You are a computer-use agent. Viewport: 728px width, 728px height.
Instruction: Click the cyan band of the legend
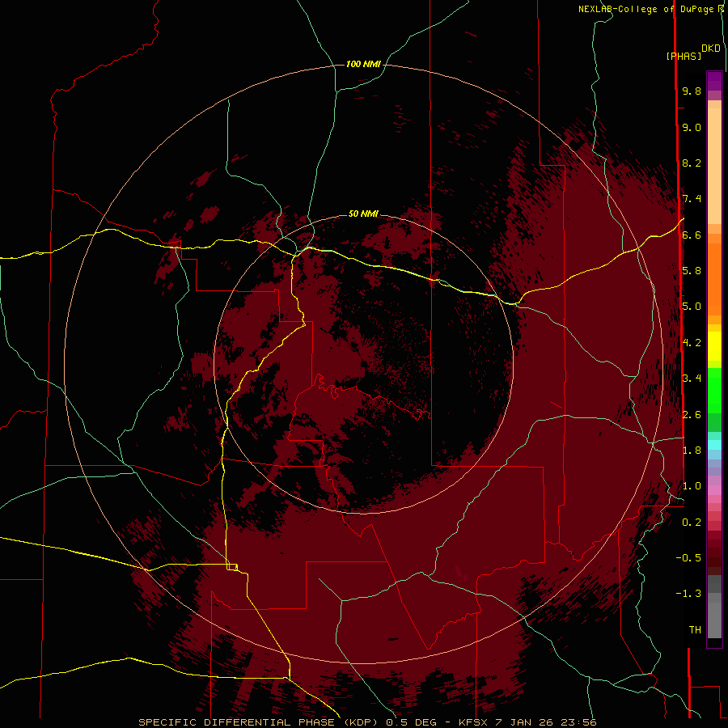[x=714, y=445]
